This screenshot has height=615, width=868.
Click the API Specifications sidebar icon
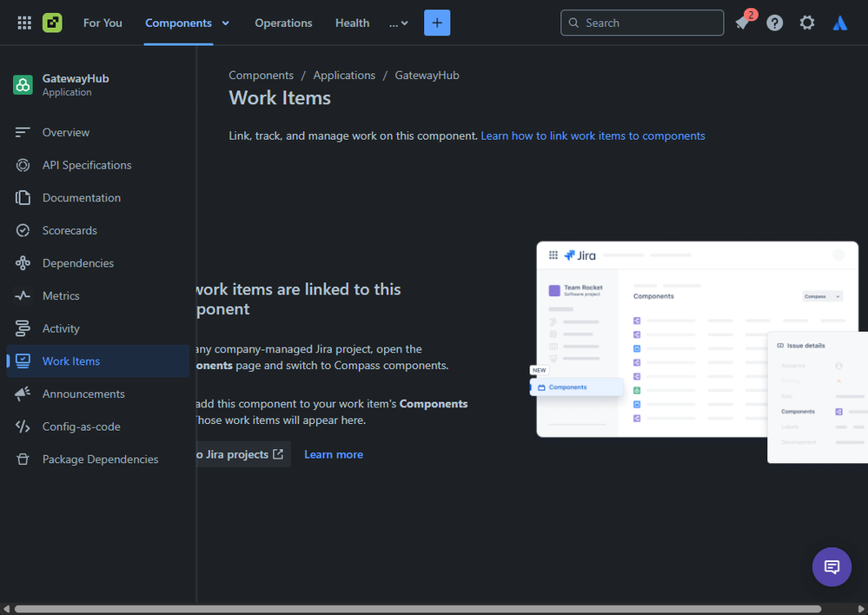point(23,165)
